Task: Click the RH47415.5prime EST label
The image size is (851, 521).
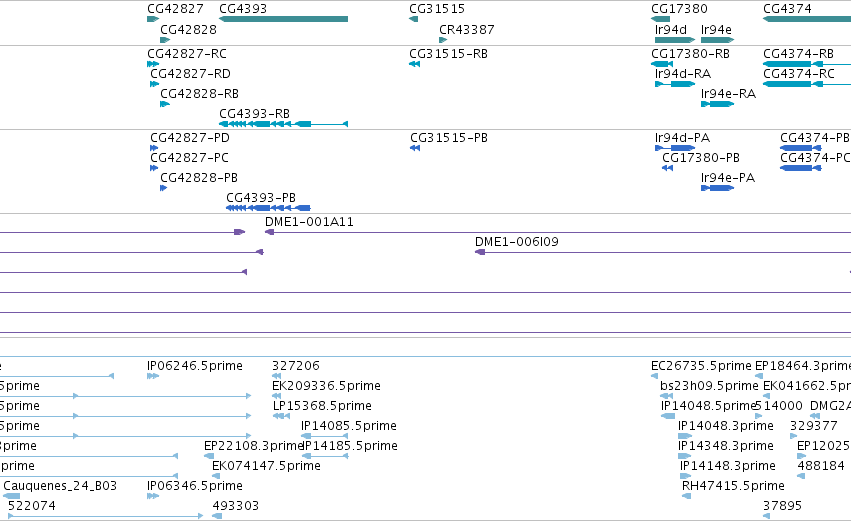Action: point(733,486)
